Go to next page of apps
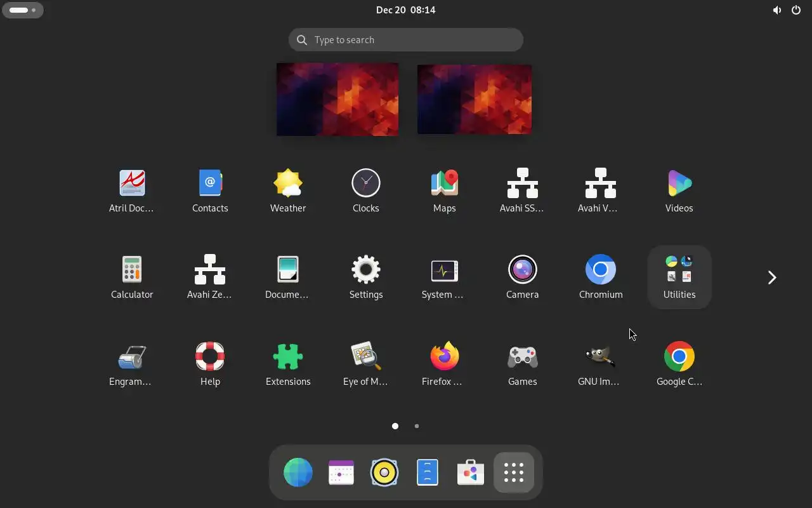812x508 pixels. pyautogui.click(x=772, y=277)
